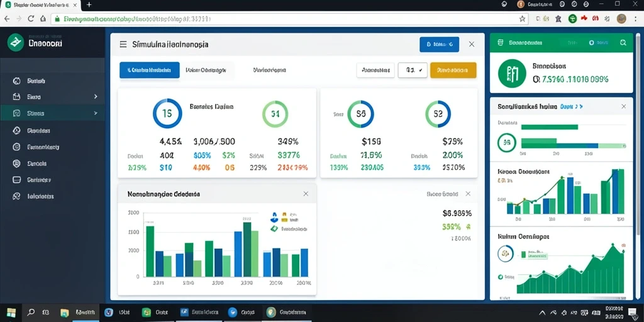Click the search magnifier in the green header
Image resolution: width=644 pixels, height=322 pixels.
click(623, 43)
